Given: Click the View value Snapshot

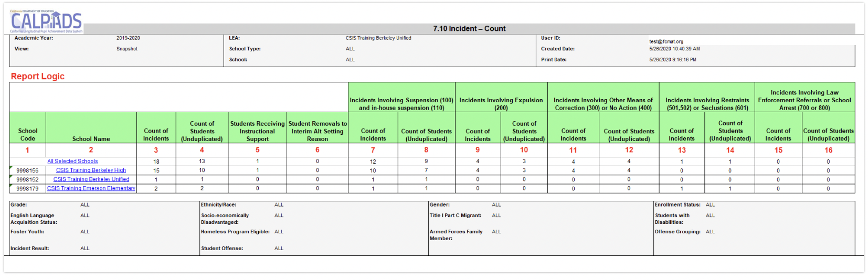Looking at the screenshot, I should [x=127, y=49].
